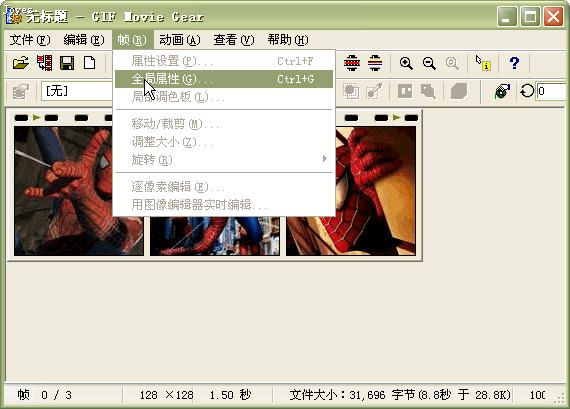Select the first Spider-Man frame thumbnail

[79, 191]
